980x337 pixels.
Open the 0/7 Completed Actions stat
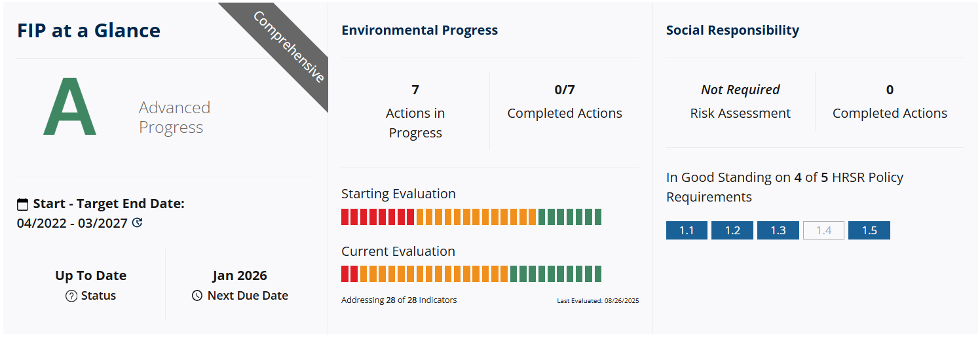click(564, 102)
